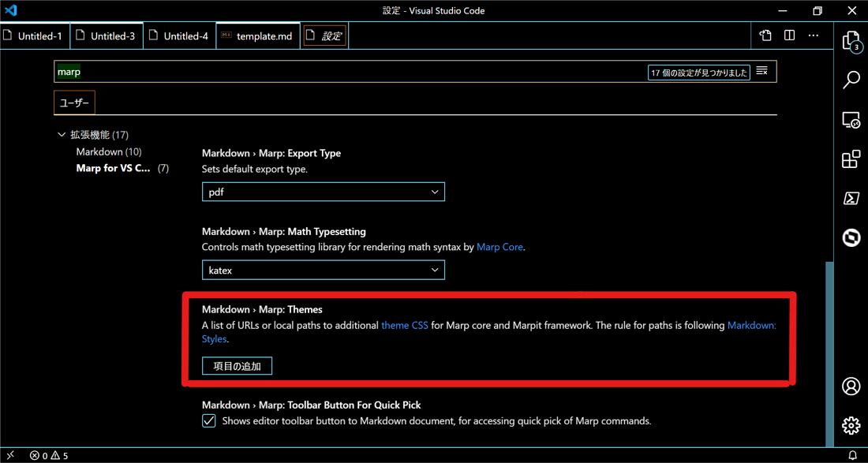Open the Export Type pdf dropdown
Viewport: 868px width, 463px height.
pyautogui.click(x=324, y=192)
